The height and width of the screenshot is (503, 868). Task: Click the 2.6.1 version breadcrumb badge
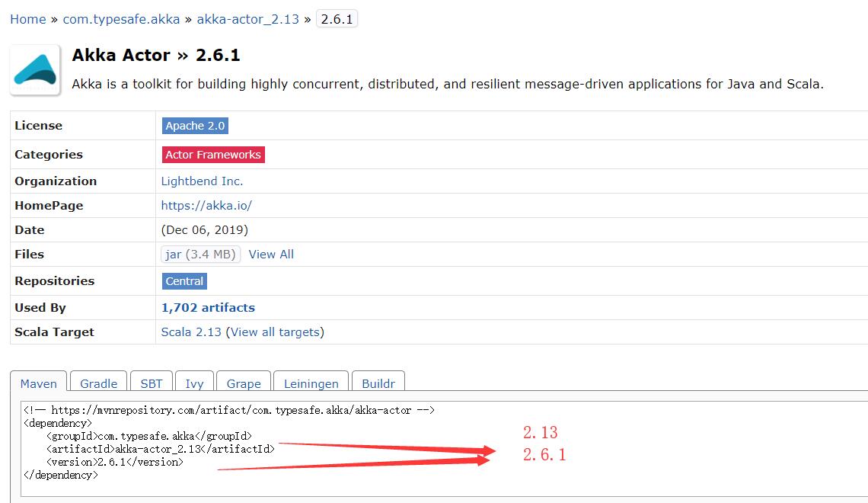click(337, 19)
